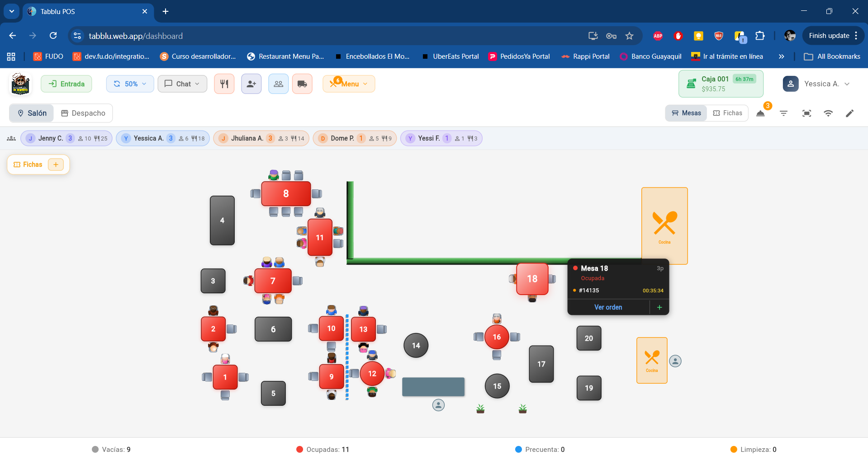Viewport: 868px width, 460px height.
Task: Open the notifications bell with badge 3
Action: [760, 113]
